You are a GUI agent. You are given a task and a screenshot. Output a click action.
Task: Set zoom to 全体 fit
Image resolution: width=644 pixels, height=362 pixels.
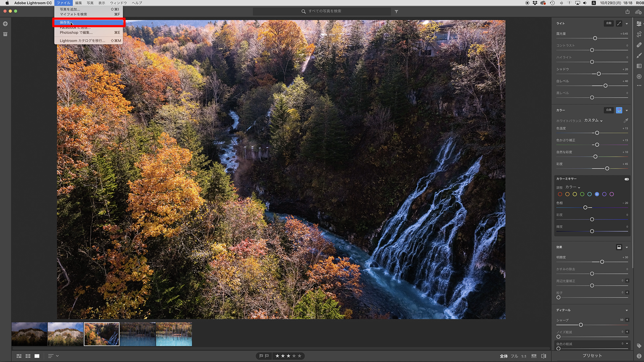click(x=504, y=356)
